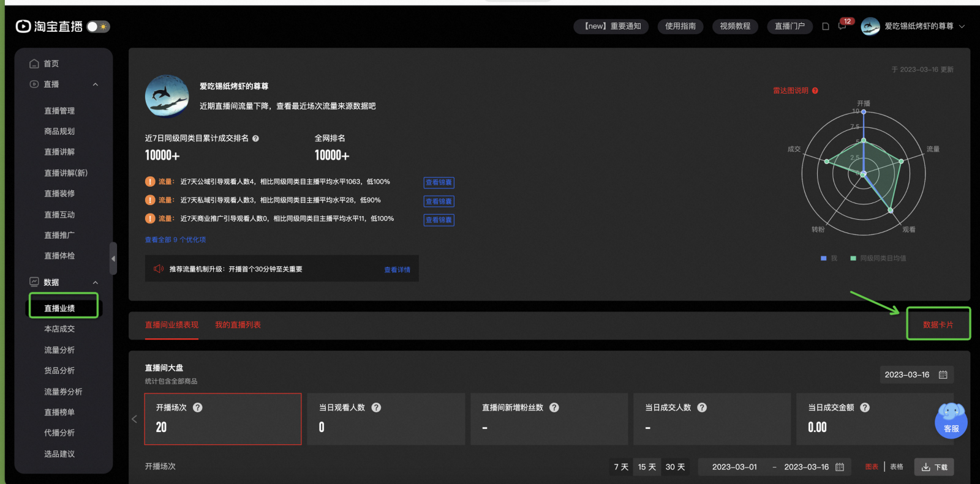The height and width of the screenshot is (484, 980).
Task: Open 直播装修 in sidebar
Action: coord(59,193)
